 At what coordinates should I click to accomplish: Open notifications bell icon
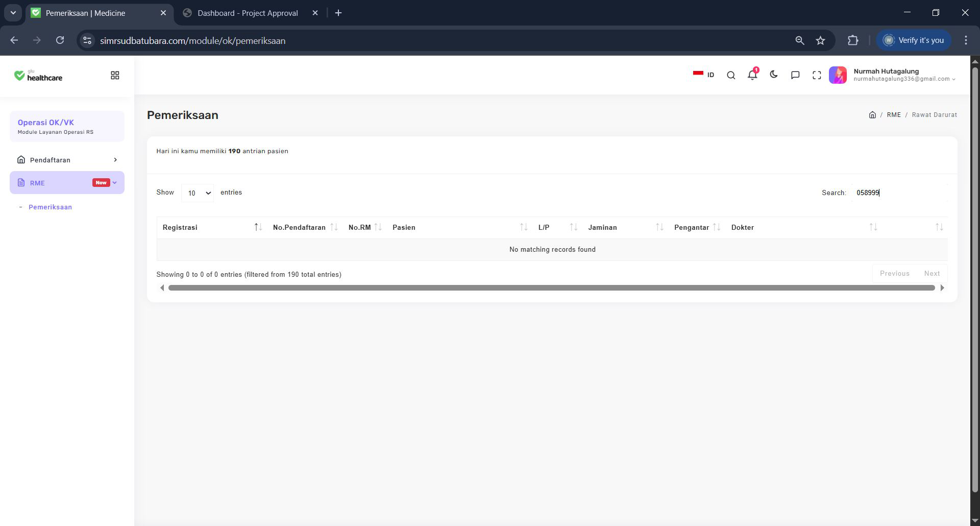coord(752,75)
